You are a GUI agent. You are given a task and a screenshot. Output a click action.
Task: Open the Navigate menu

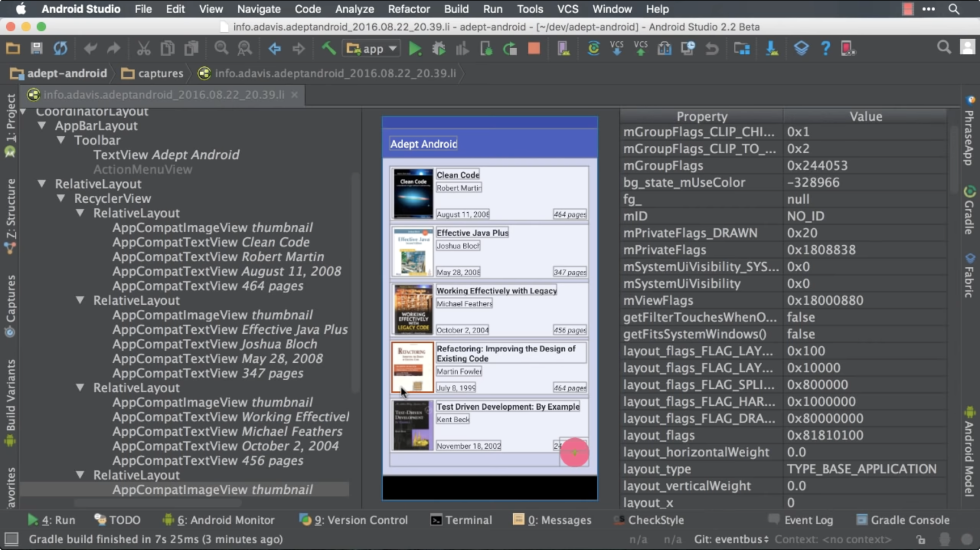(x=259, y=9)
